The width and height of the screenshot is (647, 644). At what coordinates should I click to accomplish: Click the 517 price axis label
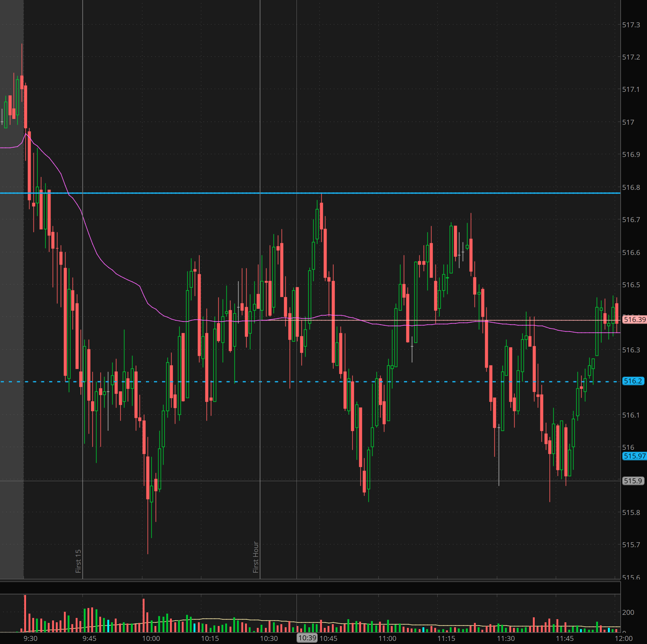click(x=628, y=123)
